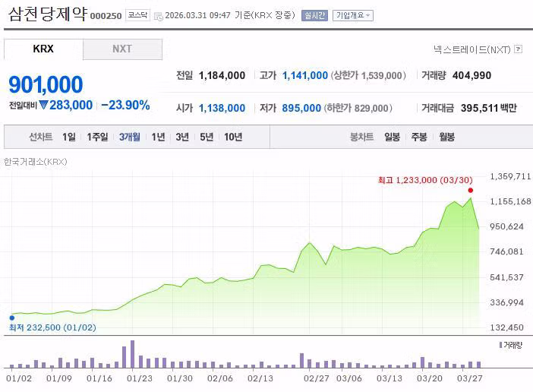
Task: Choose the 10년 line chart range
Action: click(233, 137)
